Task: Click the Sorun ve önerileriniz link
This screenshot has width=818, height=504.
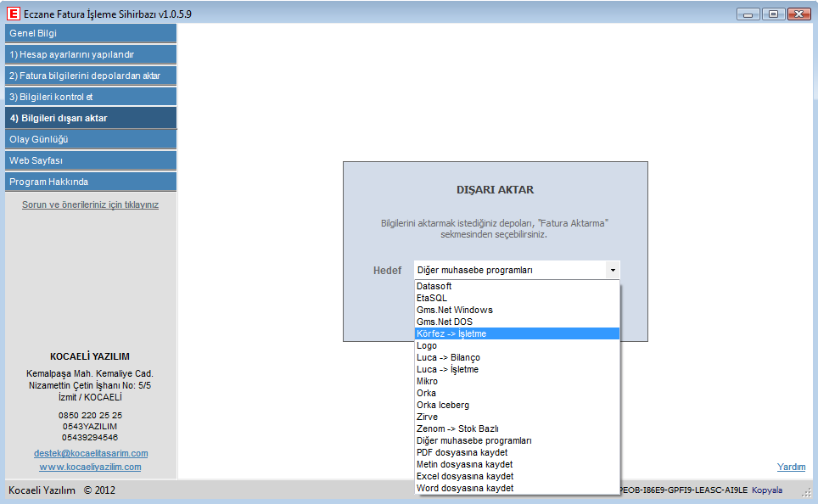Action: (x=90, y=204)
